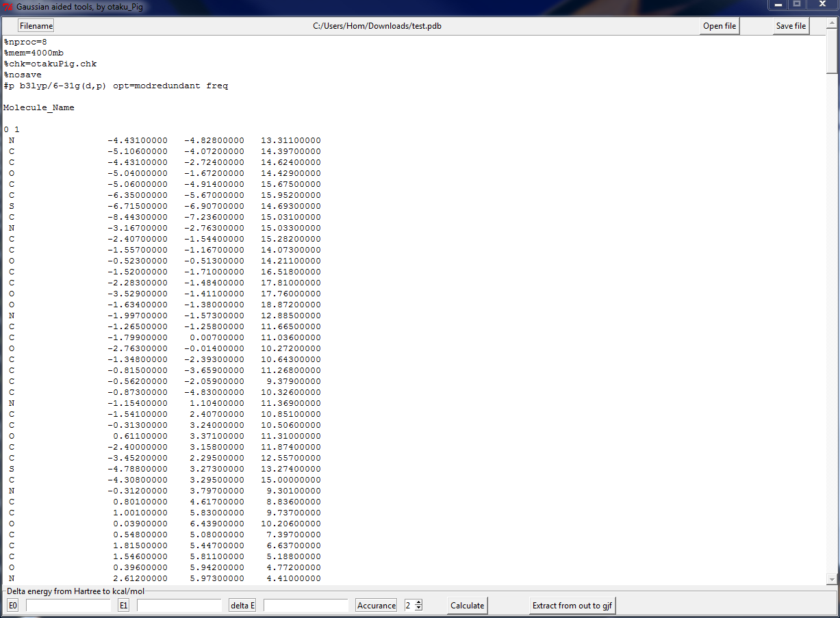Maximize the Gaussian aided tools window
The image size is (840, 618).
[x=797, y=5]
